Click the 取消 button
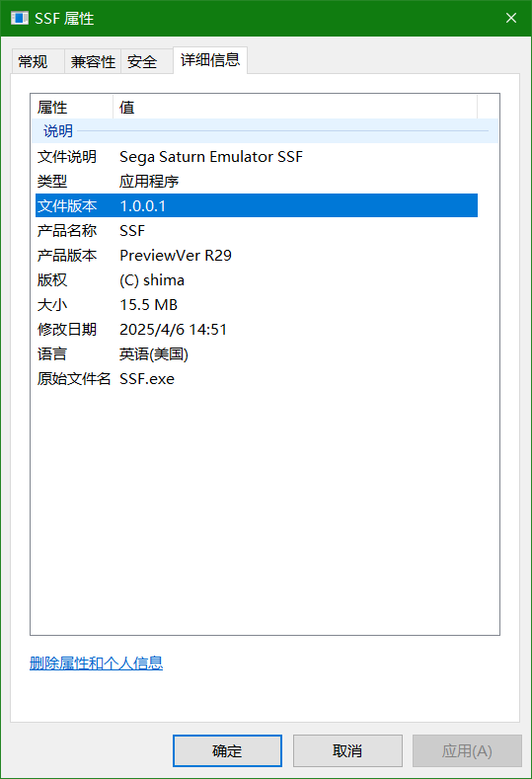 (347, 750)
